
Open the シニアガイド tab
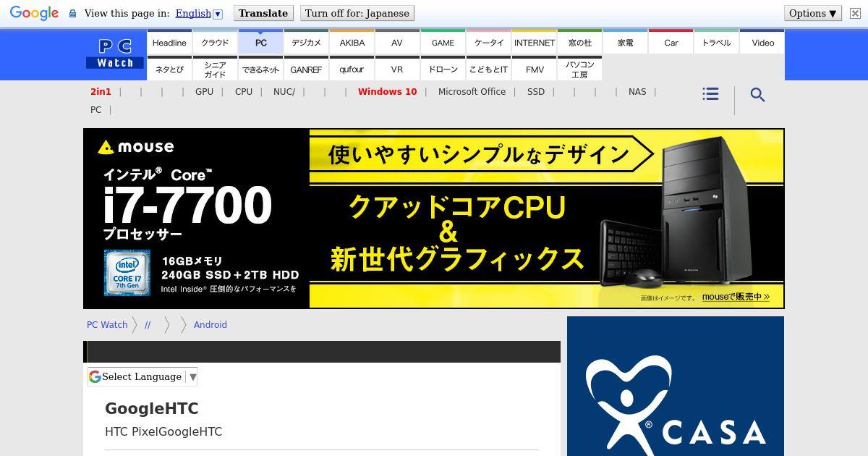tap(215, 69)
